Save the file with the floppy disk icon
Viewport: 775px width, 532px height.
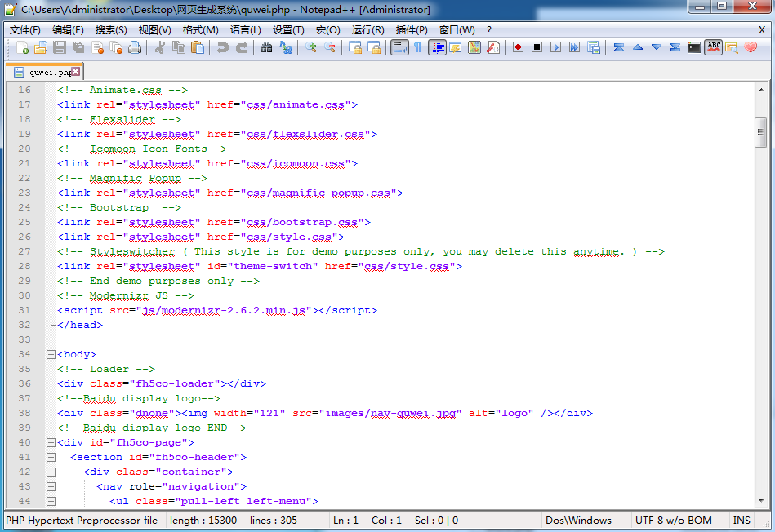tap(60, 47)
